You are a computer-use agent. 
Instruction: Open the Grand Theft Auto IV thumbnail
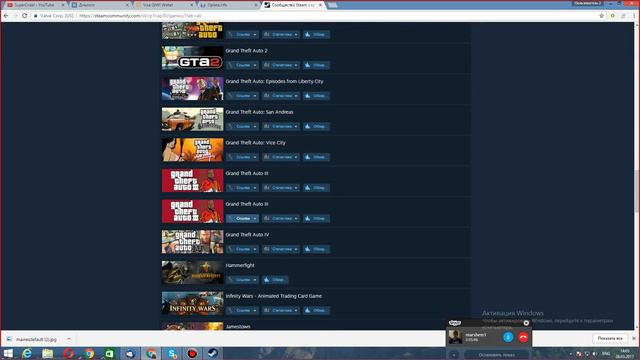[x=193, y=242]
